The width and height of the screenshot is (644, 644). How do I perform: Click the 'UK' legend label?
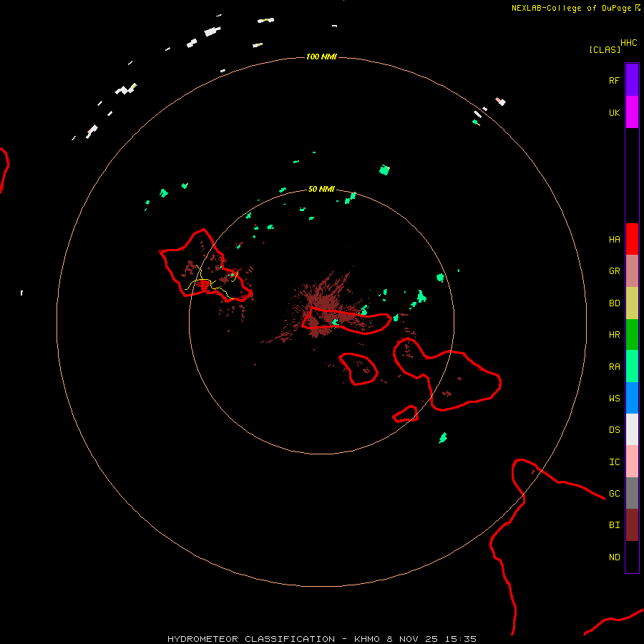point(614,112)
